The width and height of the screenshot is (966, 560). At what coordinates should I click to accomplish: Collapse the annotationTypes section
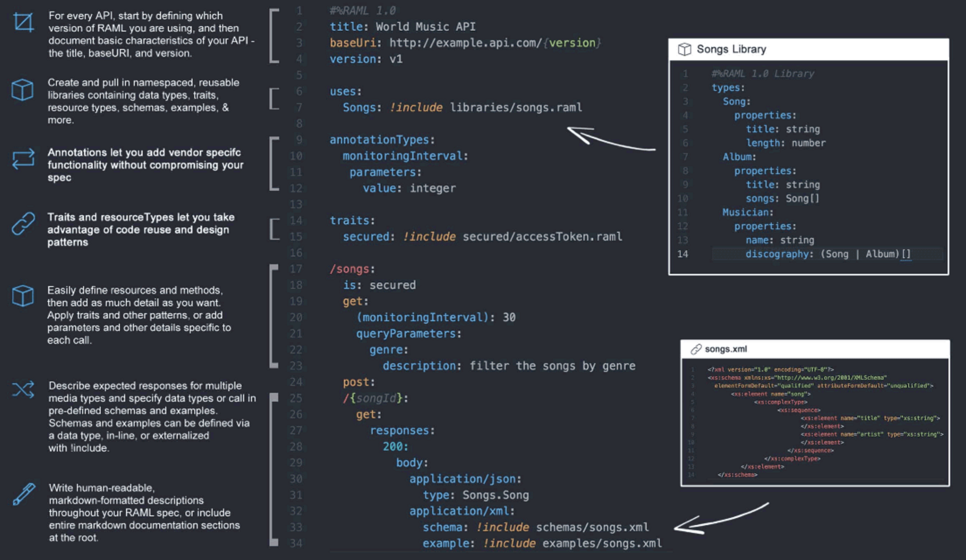[381, 139]
